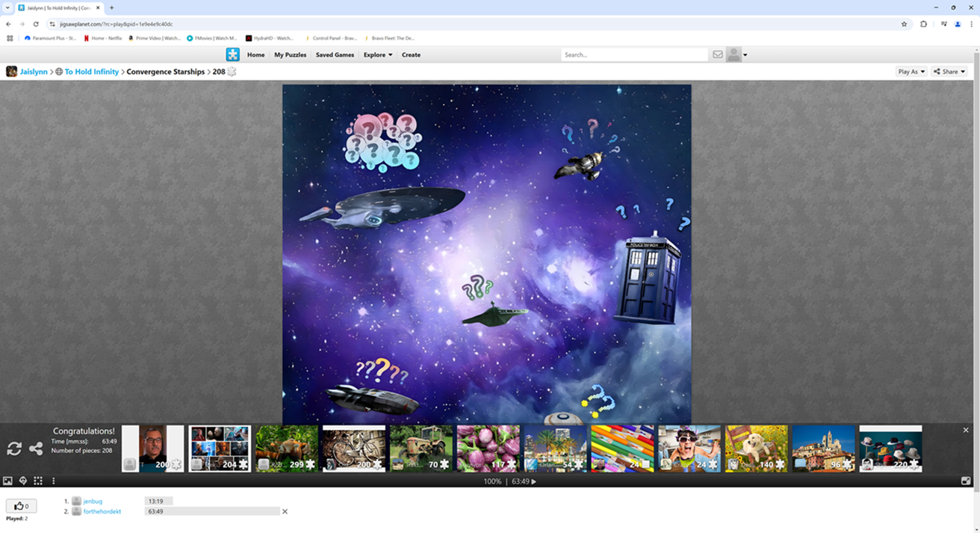The image size is (980, 533).
Task: Close the Jaislynn To Hold Infinity tab
Action: [x=98, y=7]
